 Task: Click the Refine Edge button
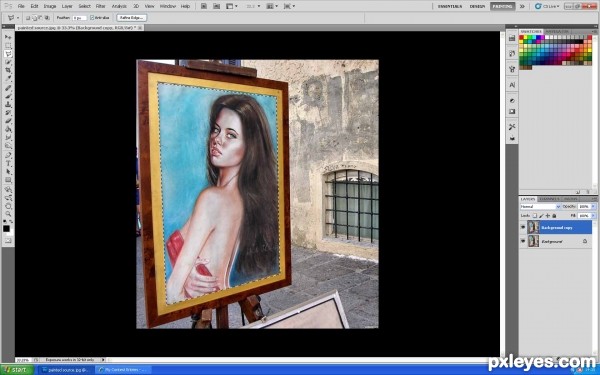click(131, 18)
